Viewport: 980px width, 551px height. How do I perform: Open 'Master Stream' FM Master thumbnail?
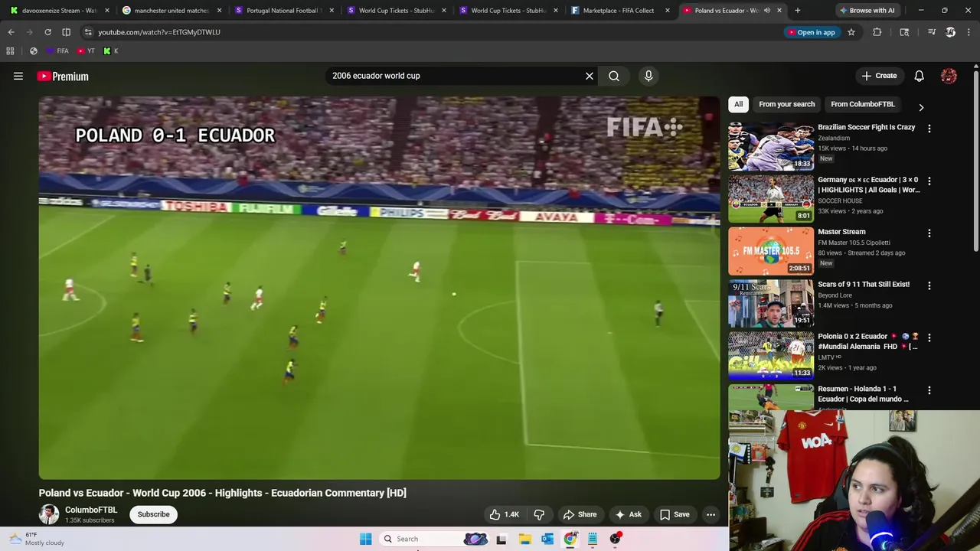point(771,250)
